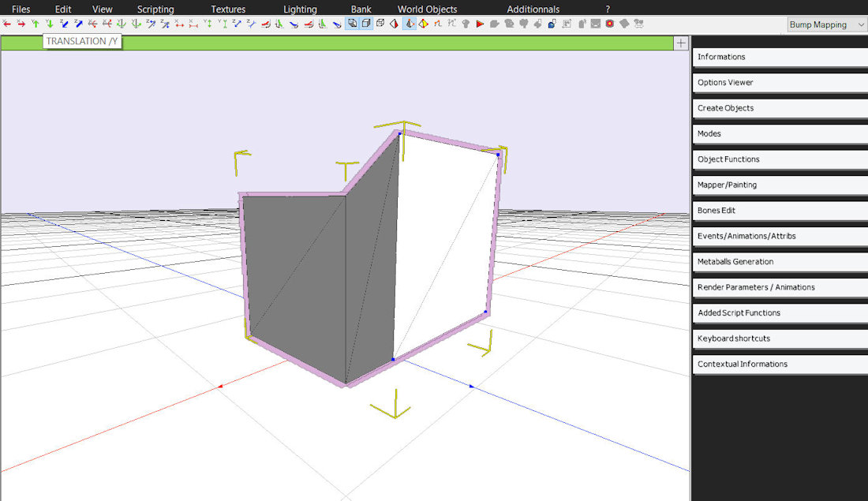This screenshot has width=868, height=501.
Task: Click the green Y-axis down translation arrow
Action: (x=50, y=24)
